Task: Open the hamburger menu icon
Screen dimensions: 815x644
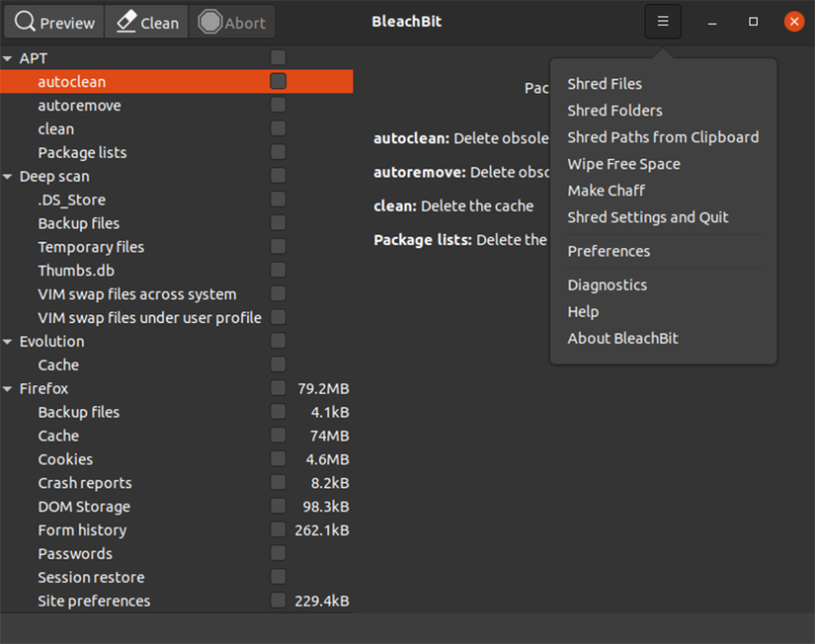Action: pos(662,21)
